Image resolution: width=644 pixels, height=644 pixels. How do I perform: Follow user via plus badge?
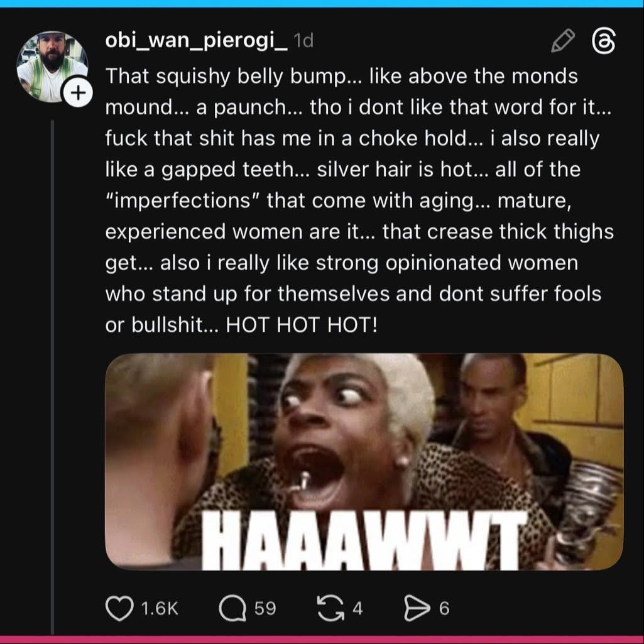pyautogui.click(x=78, y=92)
